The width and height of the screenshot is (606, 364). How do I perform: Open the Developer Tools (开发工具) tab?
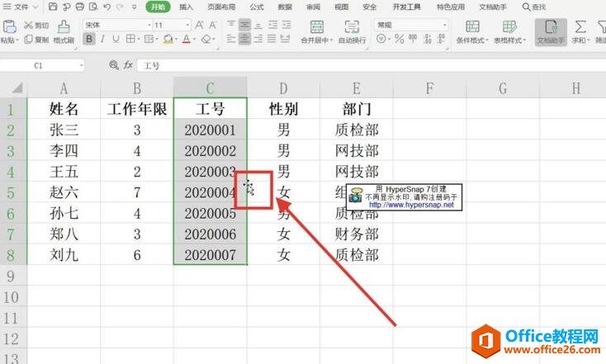click(x=406, y=7)
